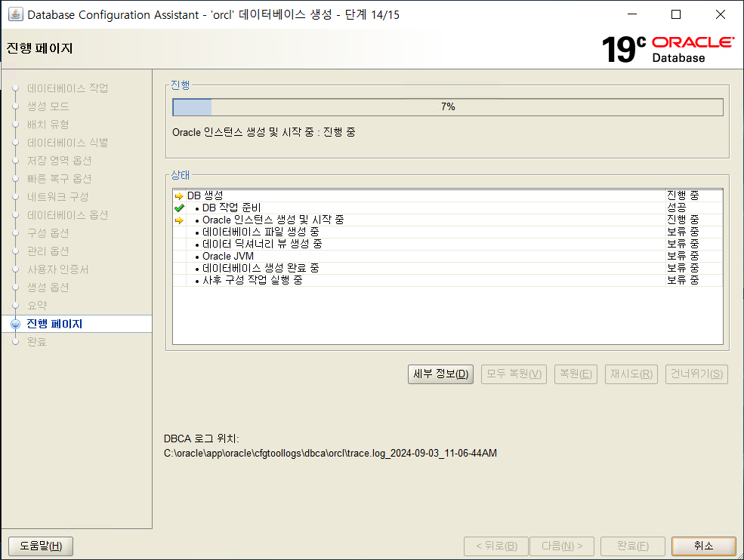The image size is (744, 560).
Task: Click the DBCA 로그 위치 label
Action: [x=201, y=439]
